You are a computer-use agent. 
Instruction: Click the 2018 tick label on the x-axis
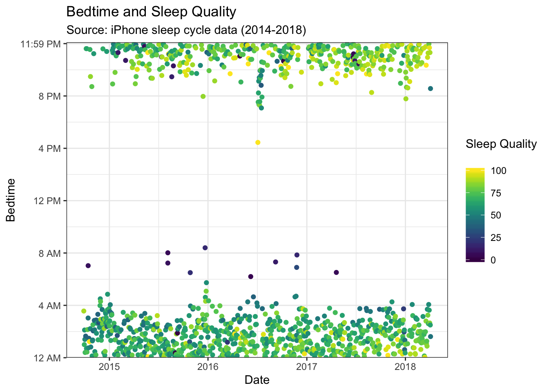405,366
